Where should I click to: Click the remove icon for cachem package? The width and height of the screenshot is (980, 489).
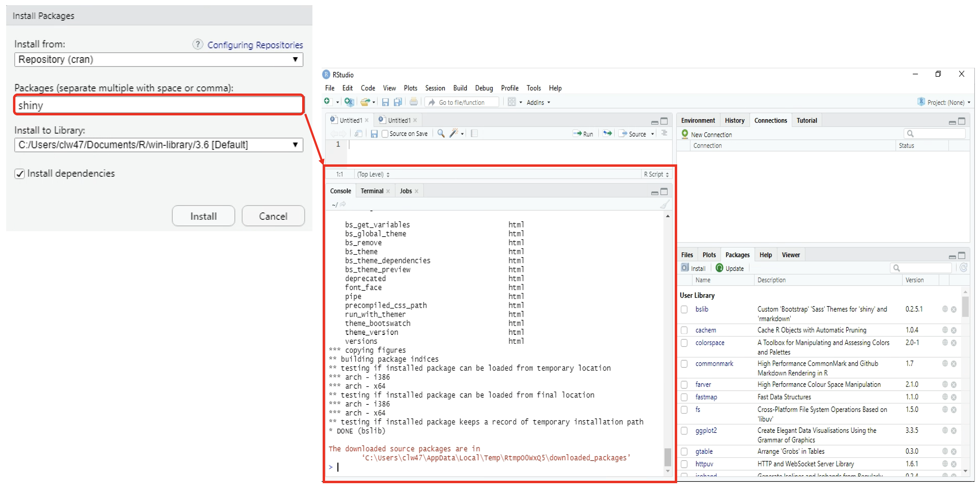point(954,330)
